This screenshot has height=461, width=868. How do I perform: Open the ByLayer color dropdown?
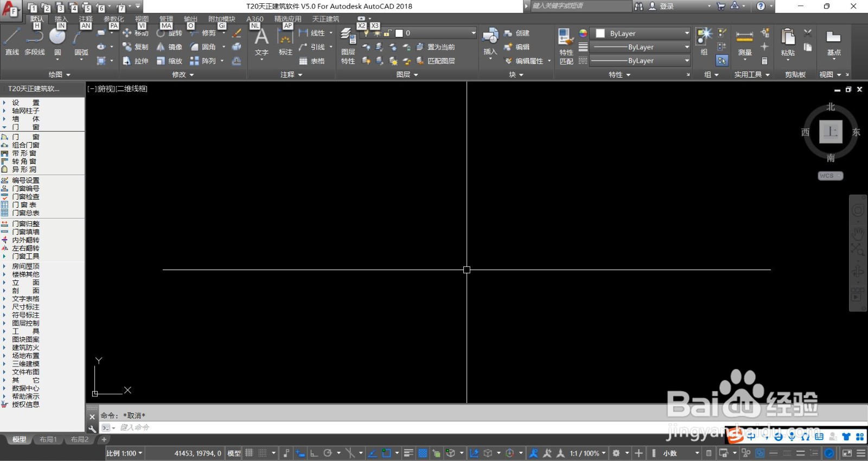[641, 33]
